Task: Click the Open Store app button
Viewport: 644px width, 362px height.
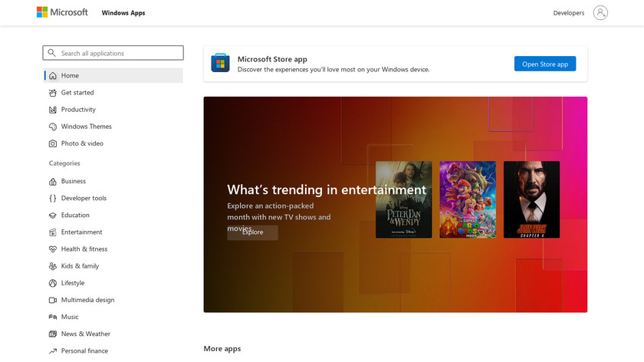Action: 545,64
